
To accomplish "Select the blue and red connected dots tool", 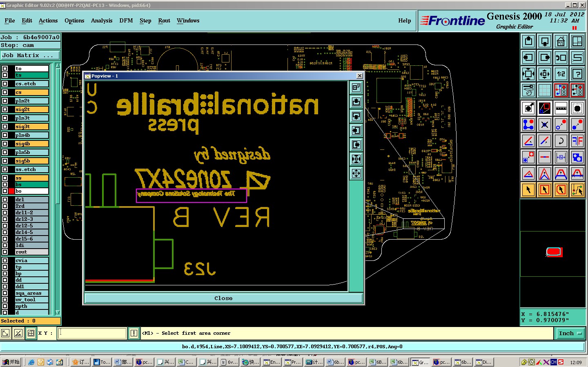I will pyautogui.click(x=528, y=125).
